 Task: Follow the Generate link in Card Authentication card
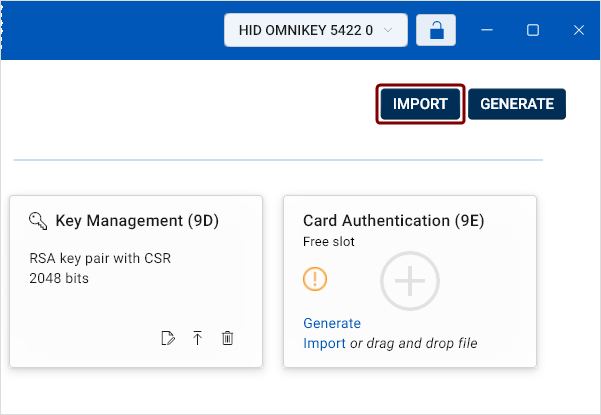point(331,323)
